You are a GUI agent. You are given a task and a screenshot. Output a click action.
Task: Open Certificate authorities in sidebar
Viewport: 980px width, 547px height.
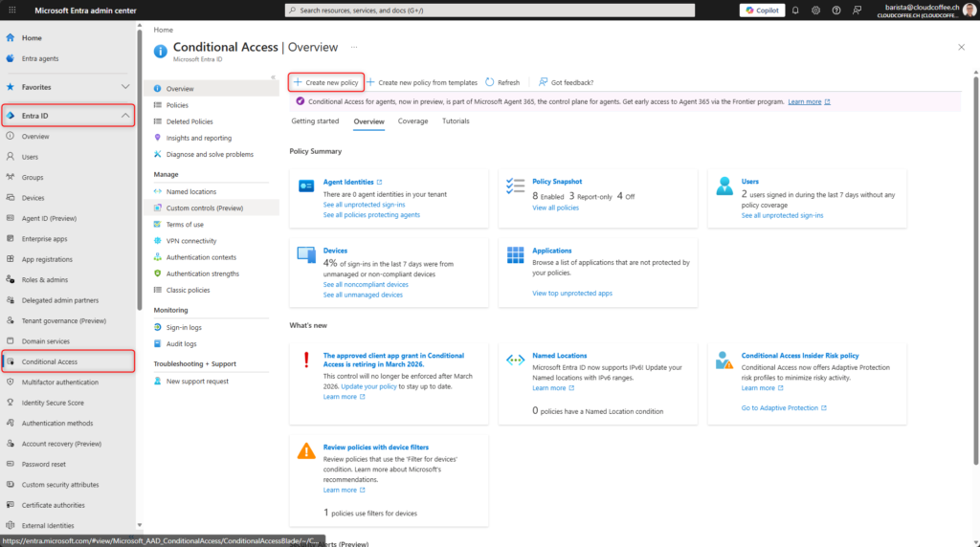54,505
